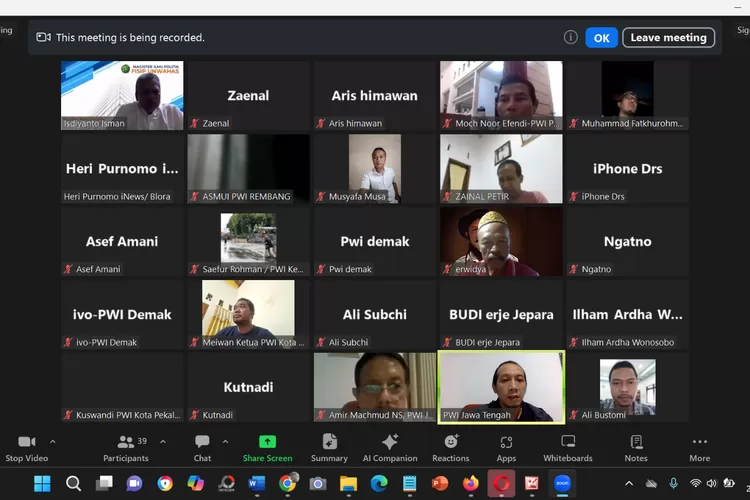The height and width of the screenshot is (500, 750).
Task: Select the PWI Jawa Tengah video tile
Action: (x=501, y=385)
